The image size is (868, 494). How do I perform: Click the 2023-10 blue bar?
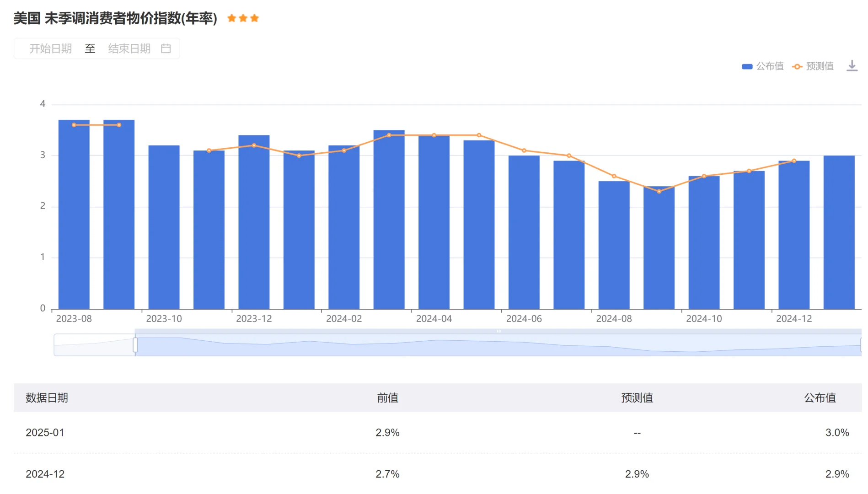164,227
